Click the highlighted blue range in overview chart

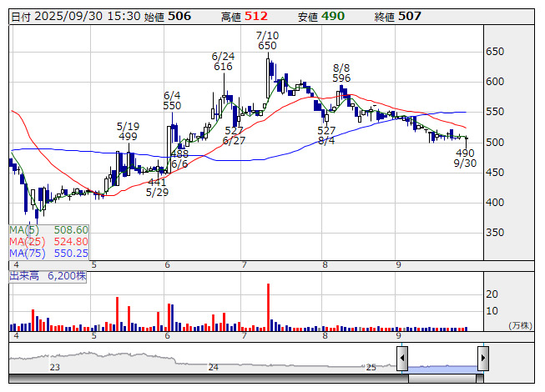443,369
